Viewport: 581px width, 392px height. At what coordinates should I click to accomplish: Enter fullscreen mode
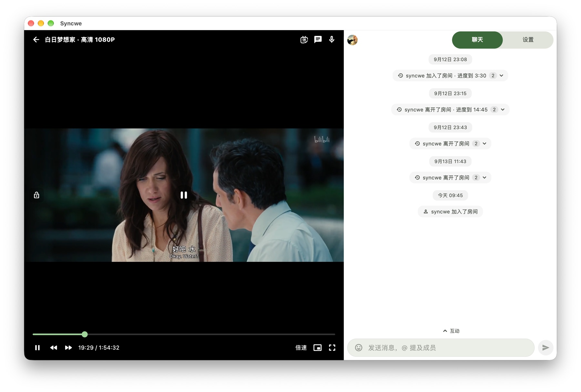pos(332,347)
